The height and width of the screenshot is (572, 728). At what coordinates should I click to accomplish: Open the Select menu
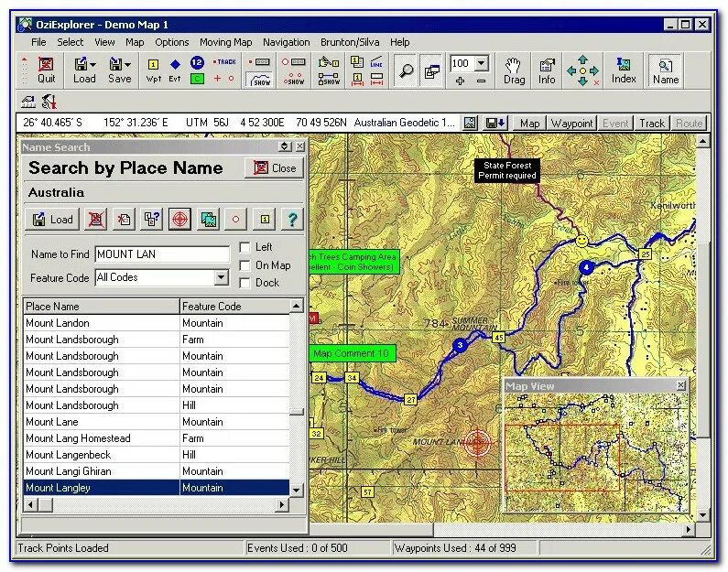pos(71,42)
